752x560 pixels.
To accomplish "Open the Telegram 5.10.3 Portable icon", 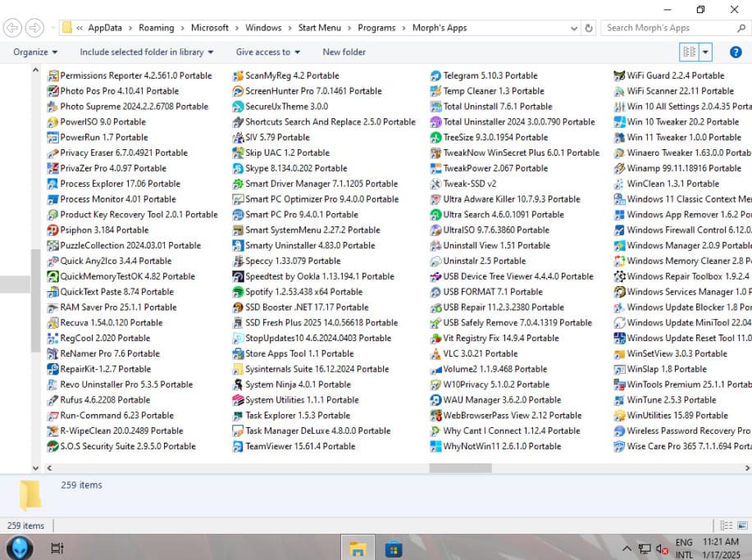I will (x=435, y=75).
